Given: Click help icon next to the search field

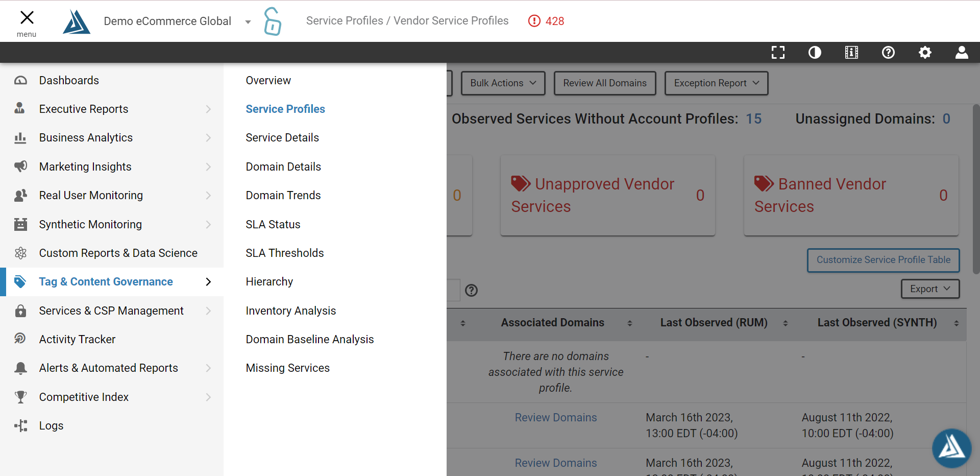Looking at the screenshot, I should point(472,290).
